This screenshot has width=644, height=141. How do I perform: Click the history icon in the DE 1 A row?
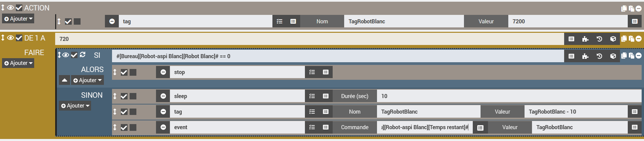coord(599,39)
